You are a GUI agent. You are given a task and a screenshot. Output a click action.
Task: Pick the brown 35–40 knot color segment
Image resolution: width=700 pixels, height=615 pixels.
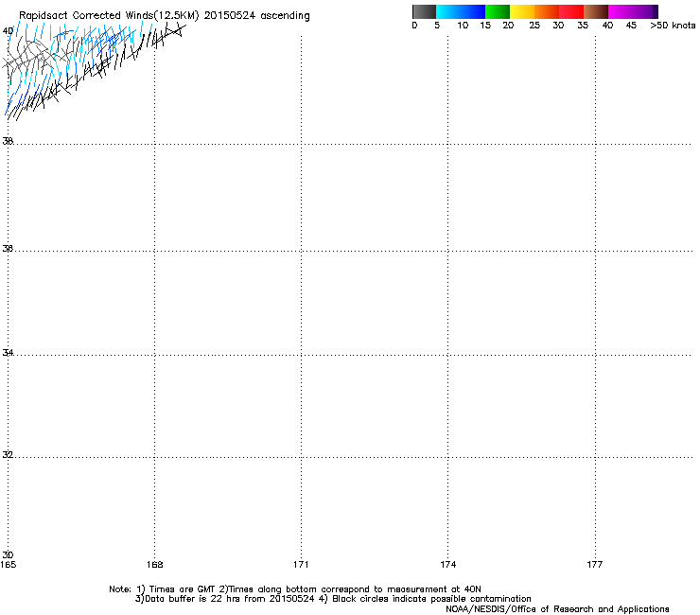pyautogui.click(x=596, y=11)
